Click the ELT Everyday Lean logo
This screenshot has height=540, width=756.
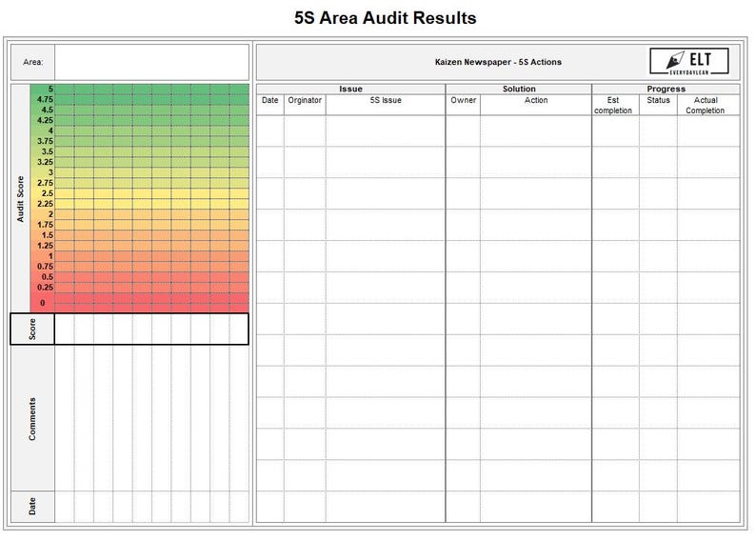click(689, 61)
